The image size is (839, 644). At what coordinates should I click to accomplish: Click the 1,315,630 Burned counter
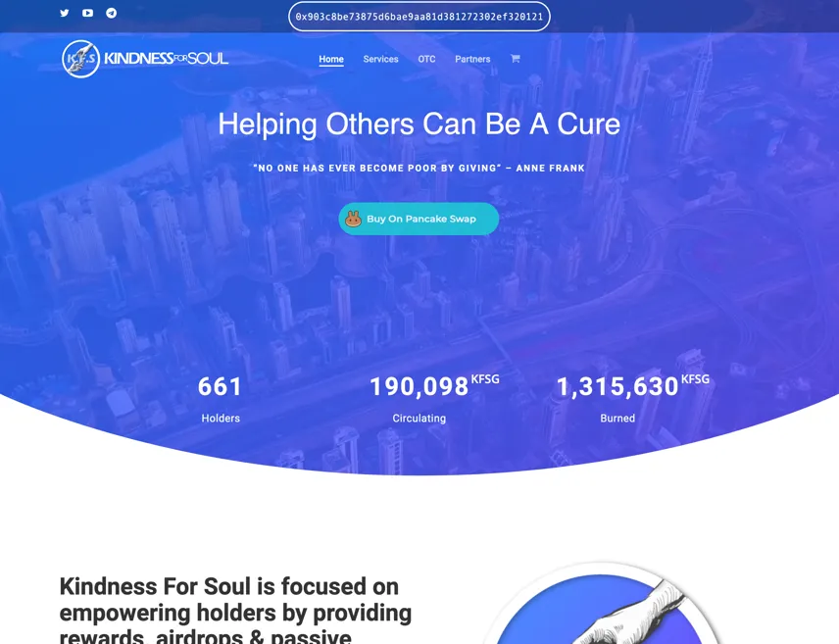pyautogui.click(x=633, y=398)
